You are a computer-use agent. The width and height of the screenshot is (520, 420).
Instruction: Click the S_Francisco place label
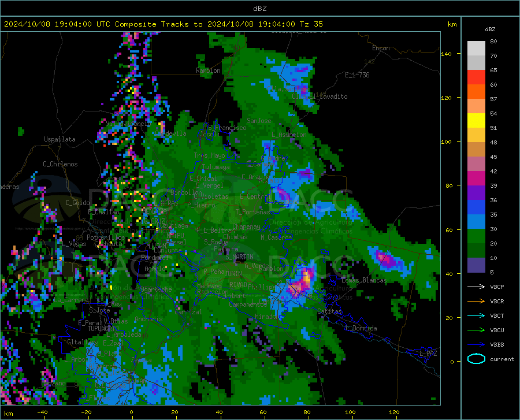228,128
